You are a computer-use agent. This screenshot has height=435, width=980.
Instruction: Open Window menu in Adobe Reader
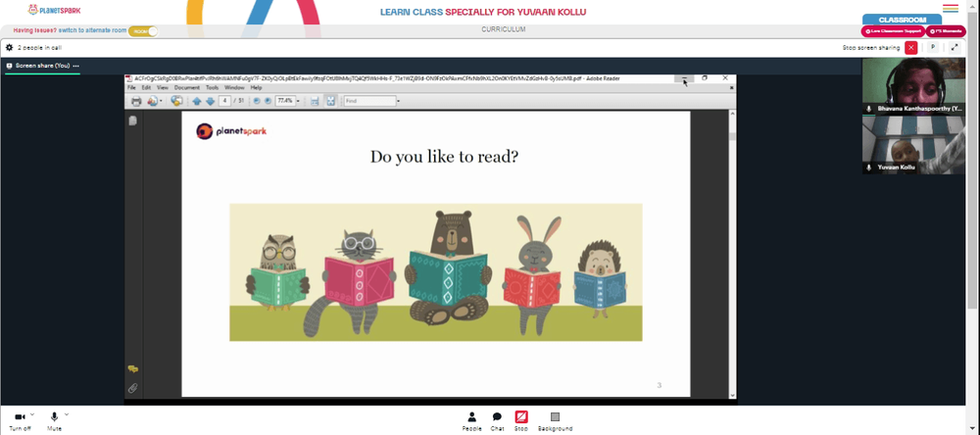pyautogui.click(x=234, y=87)
